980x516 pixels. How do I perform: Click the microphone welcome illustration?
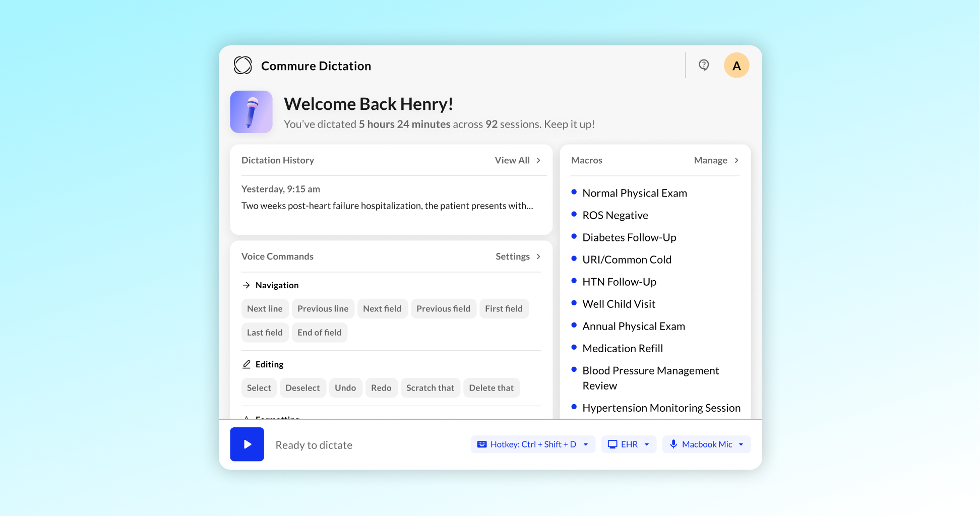tap(252, 112)
